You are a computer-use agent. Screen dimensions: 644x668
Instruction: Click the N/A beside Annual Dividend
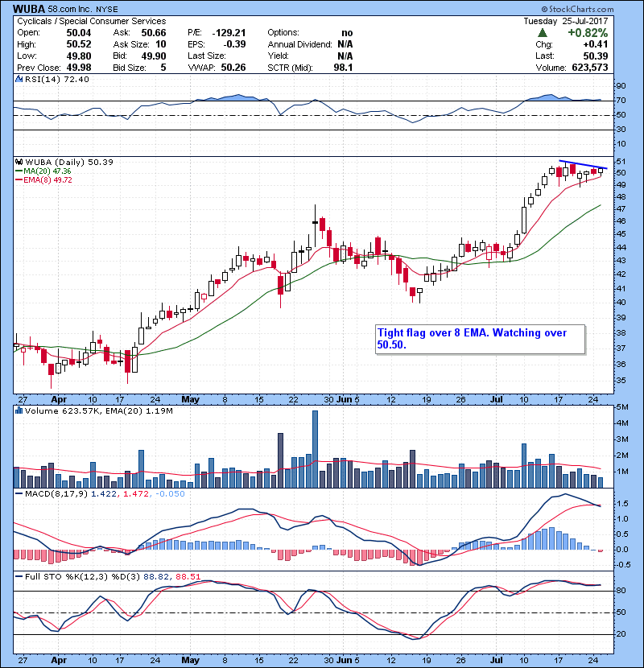tap(345, 44)
